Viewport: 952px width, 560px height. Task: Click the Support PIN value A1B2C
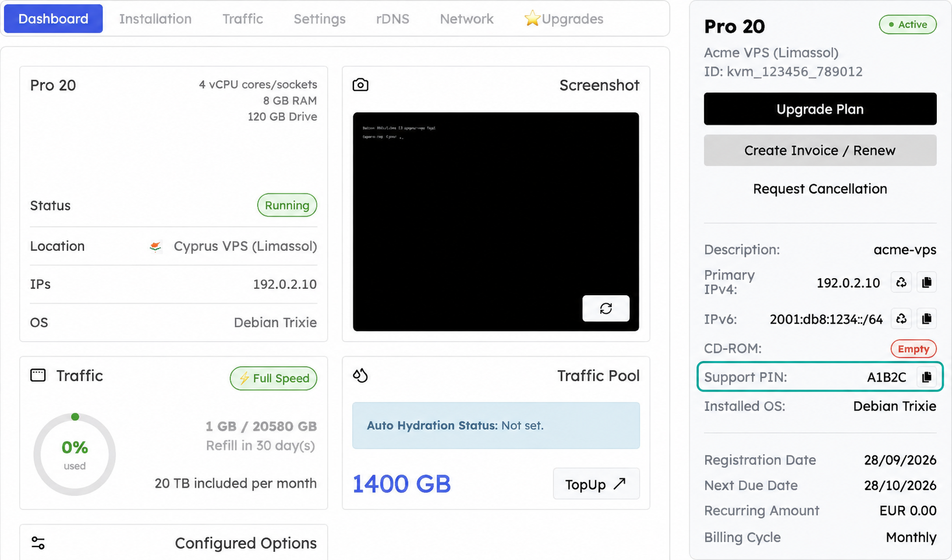(886, 377)
